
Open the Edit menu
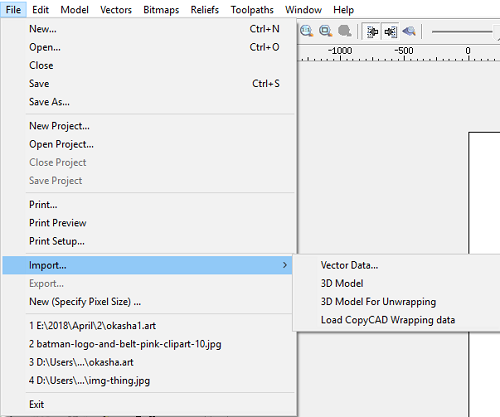40,10
